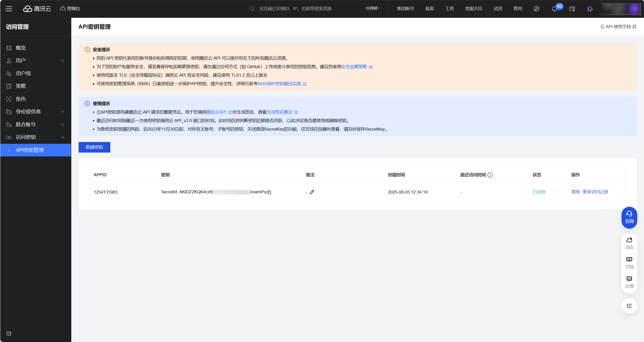Screen dimensions: 644x342
Task: Open notifications bell with 83 badge
Action: 554,9
